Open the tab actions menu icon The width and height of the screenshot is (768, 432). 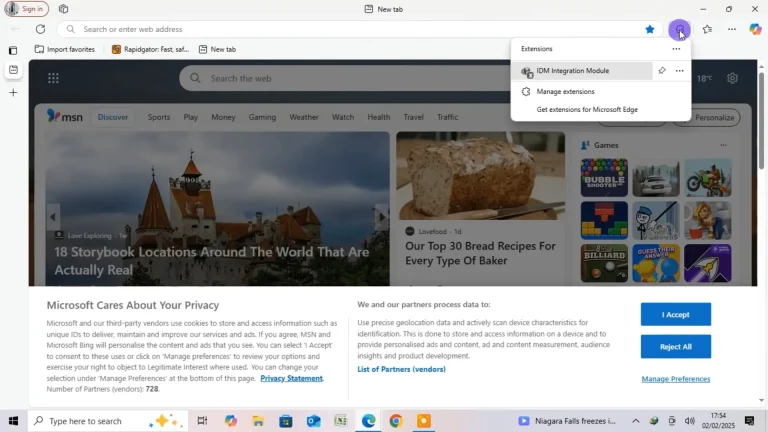pyautogui.click(x=13, y=49)
